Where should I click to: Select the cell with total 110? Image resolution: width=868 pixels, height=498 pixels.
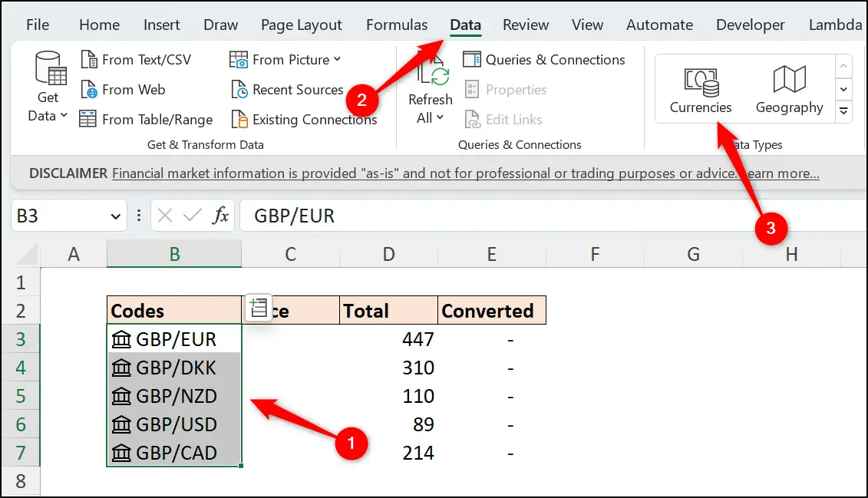(x=388, y=396)
